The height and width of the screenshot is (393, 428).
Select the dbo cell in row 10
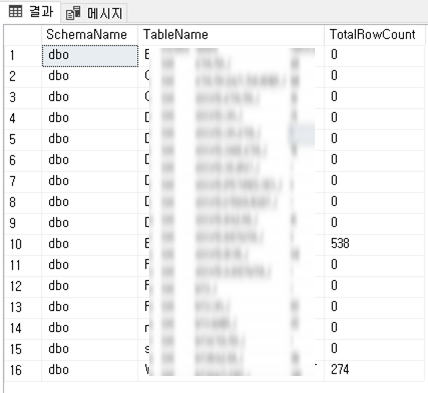tap(90, 245)
